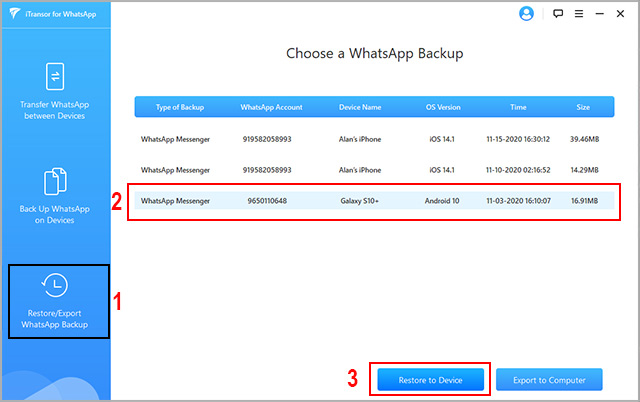Select Transfer WhatsApp between Devices phone icon
This screenshot has height=402, width=640.
(x=55, y=76)
